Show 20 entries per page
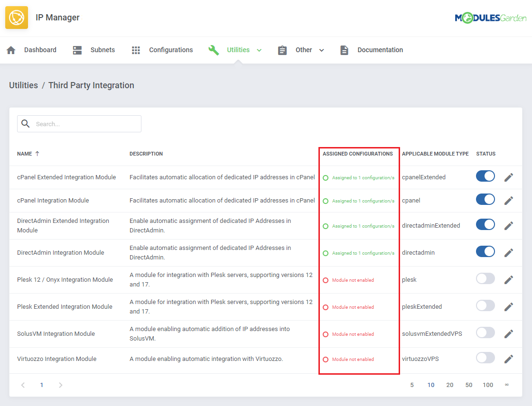This screenshot has width=532, height=406. pyautogui.click(x=449, y=385)
